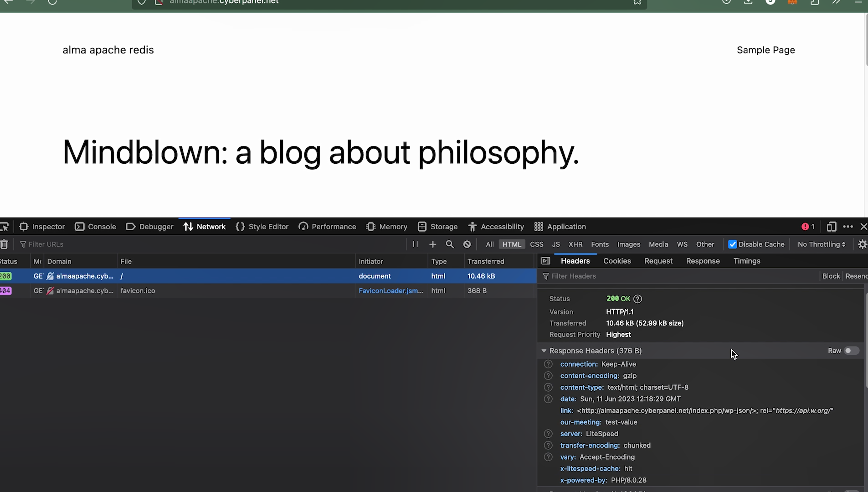Enable the HTML request type filter
Viewport: 868px width, 492px height.
(511, 244)
